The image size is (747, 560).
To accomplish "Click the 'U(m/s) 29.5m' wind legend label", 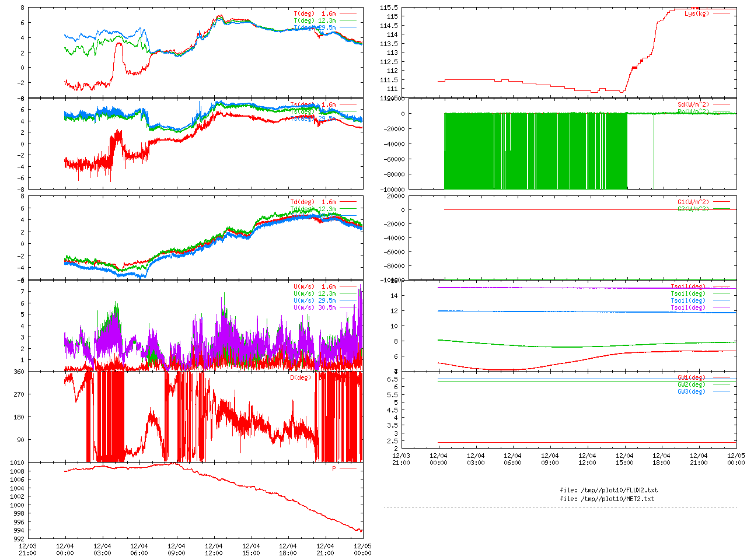I will 315,300.
